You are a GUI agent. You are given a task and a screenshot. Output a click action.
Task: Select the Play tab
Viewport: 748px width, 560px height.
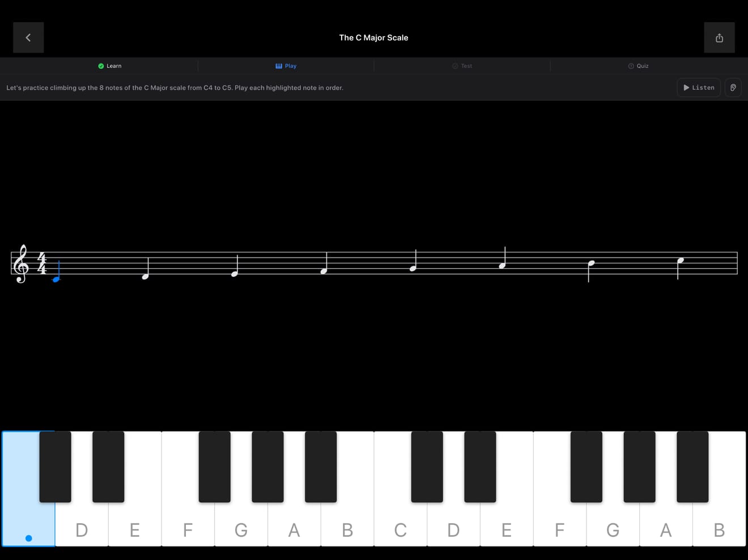point(286,66)
